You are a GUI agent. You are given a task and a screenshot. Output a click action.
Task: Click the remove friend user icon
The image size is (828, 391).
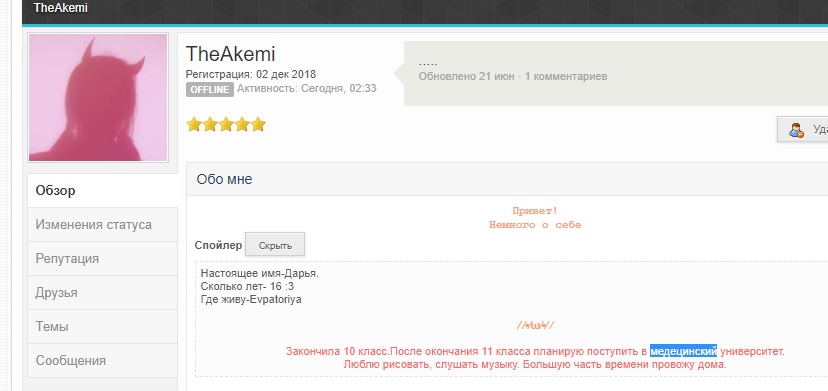(796, 129)
